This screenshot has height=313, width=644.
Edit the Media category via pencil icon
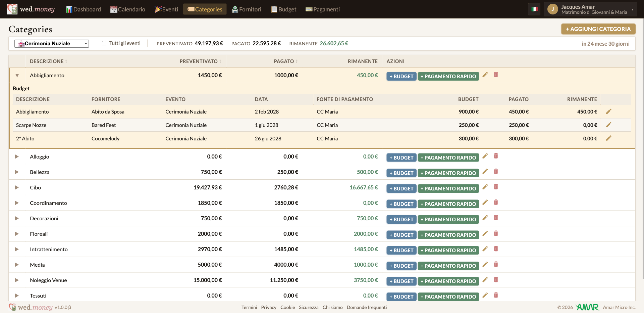point(485,264)
